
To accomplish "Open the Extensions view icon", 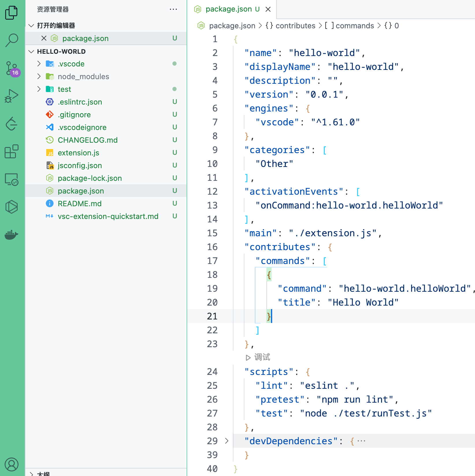I will [12, 151].
